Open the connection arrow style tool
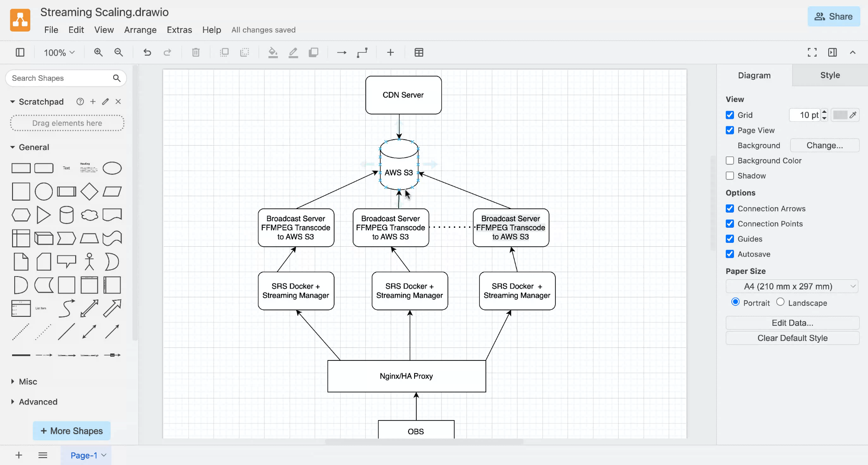Image resolution: width=868 pixels, height=465 pixels. 341,52
